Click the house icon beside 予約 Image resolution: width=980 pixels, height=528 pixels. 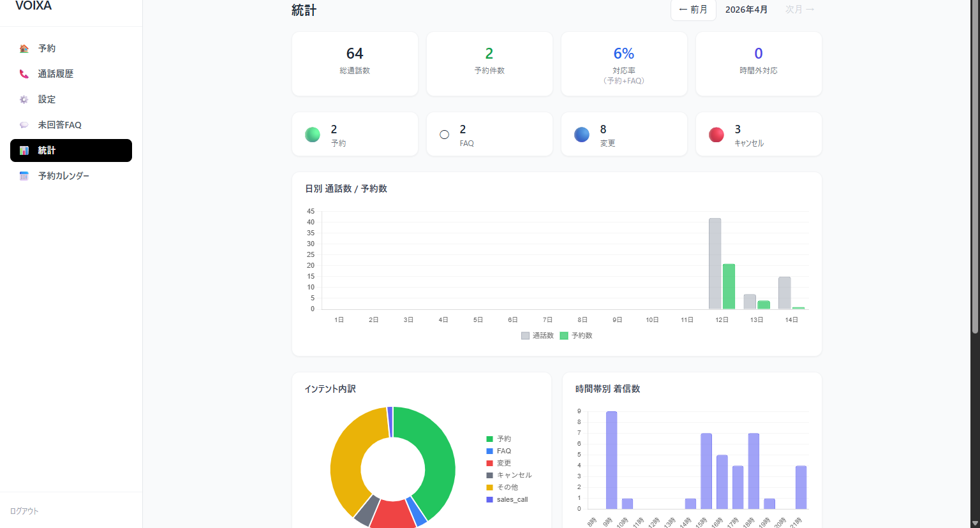pos(24,48)
